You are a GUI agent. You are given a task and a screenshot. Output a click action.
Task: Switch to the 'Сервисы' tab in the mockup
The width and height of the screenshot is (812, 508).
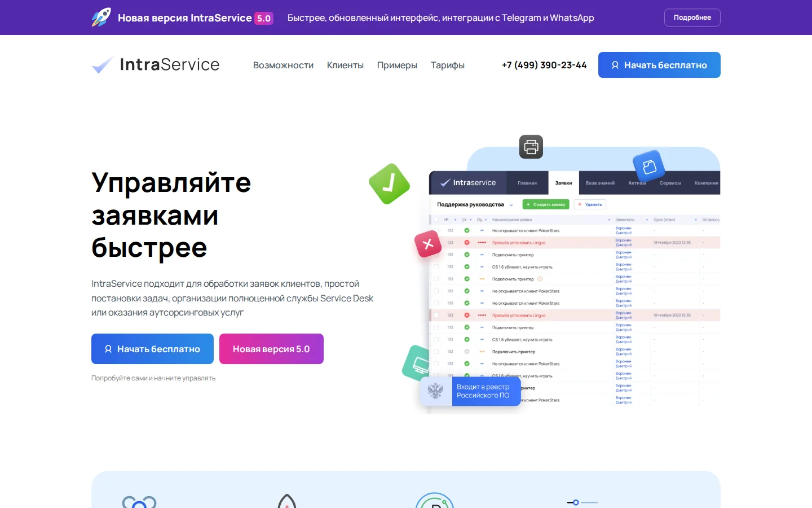click(670, 183)
